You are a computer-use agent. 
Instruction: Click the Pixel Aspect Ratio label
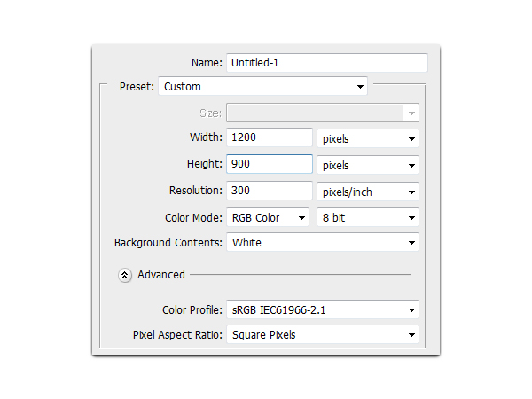click(x=176, y=335)
